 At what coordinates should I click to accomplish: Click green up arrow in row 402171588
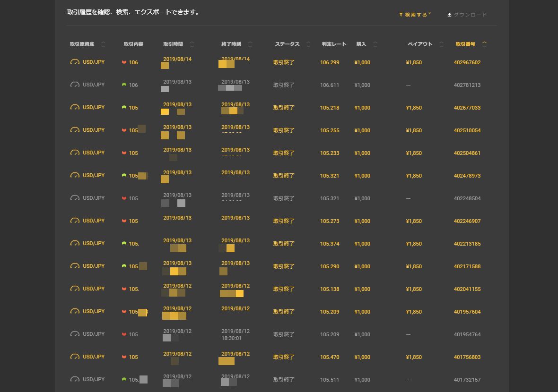[124, 266]
